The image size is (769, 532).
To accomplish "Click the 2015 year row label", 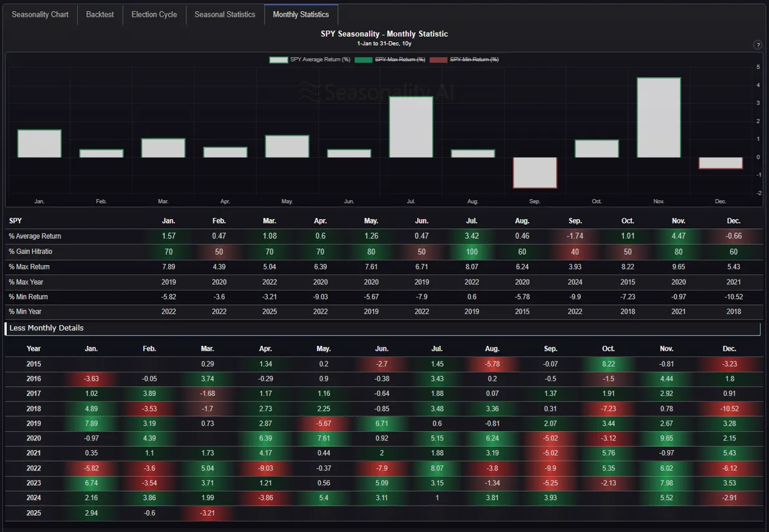I will pyautogui.click(x=34, y=364).
